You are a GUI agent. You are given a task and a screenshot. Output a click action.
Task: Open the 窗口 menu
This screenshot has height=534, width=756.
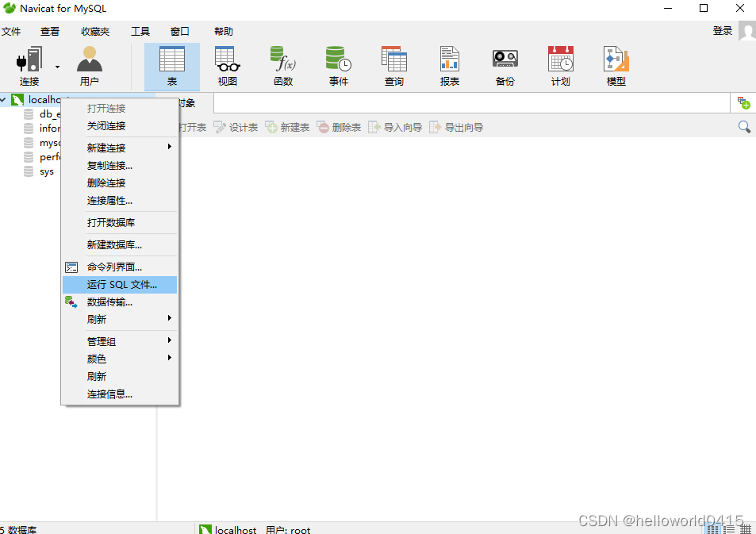pos(180,32)
